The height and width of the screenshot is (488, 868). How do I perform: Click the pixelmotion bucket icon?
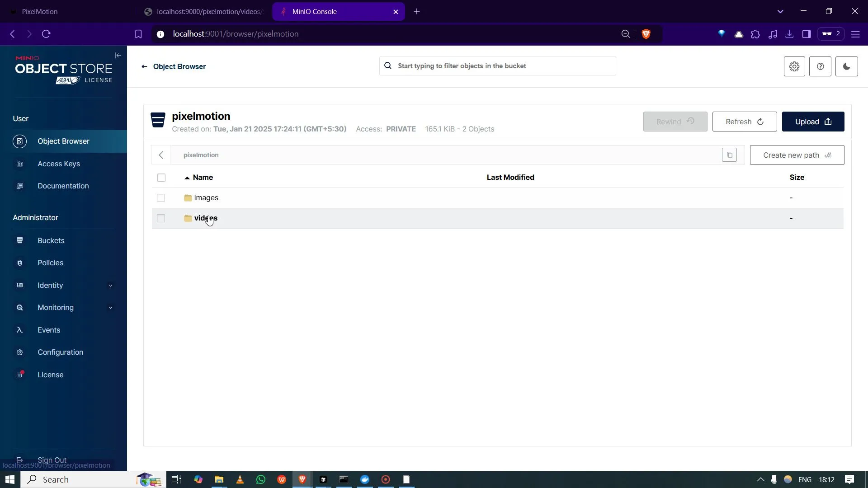click(x=158, y=120)
